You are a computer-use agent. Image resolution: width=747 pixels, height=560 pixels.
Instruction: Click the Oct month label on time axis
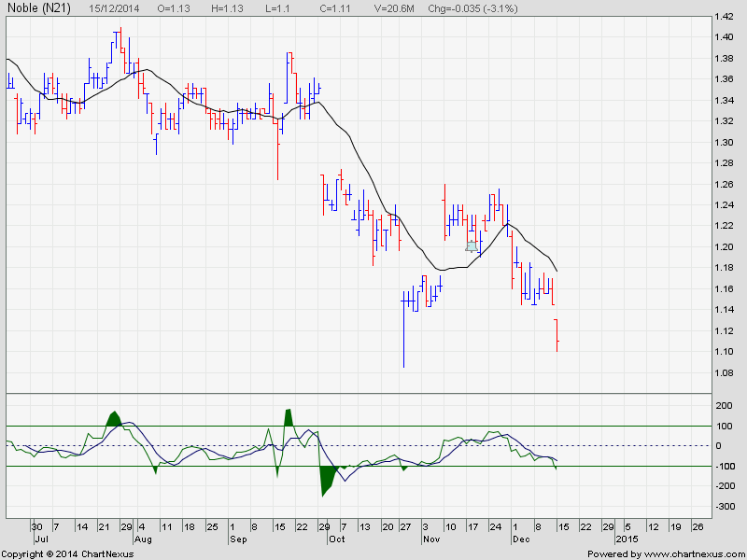(x=337, y=539)
